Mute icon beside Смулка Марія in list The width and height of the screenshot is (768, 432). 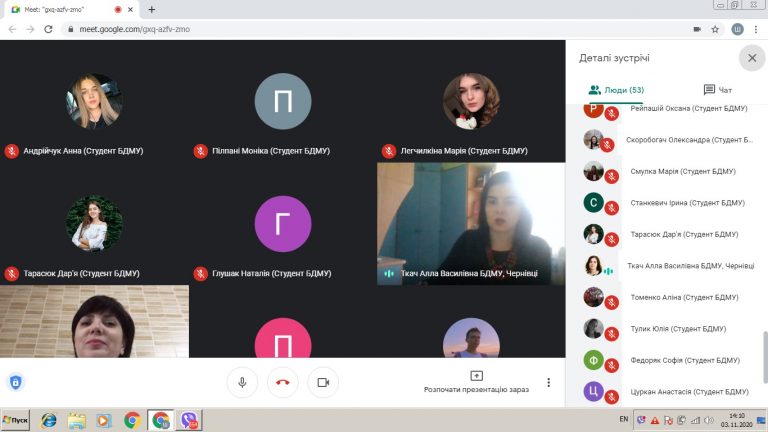pos(611,176)
